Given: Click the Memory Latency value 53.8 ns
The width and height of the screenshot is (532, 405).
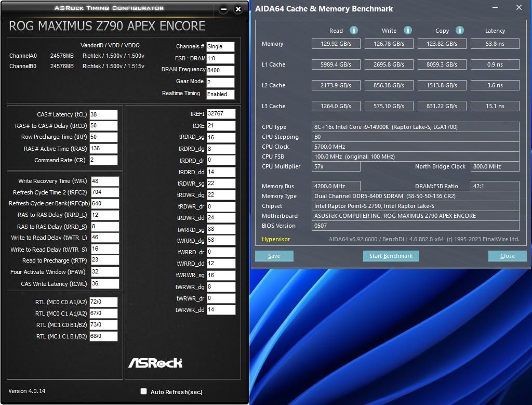Looking at the screenshot, I should point(495,44).
